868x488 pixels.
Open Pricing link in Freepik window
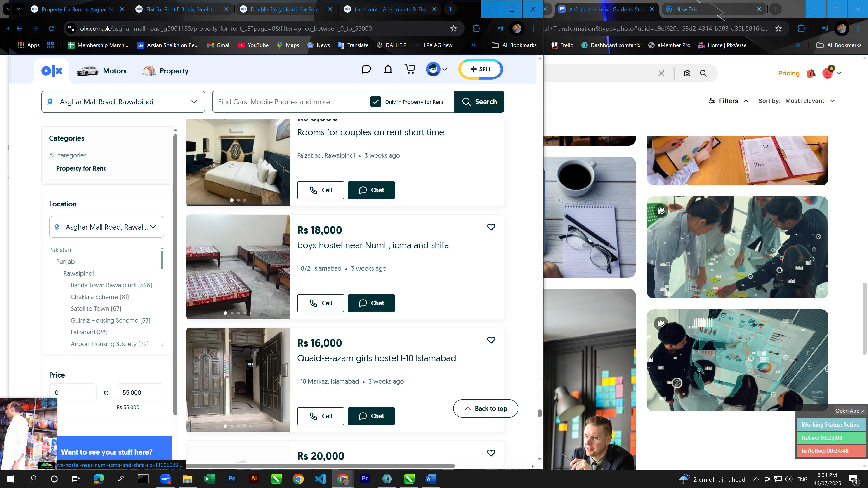click(x=788, y=73)
